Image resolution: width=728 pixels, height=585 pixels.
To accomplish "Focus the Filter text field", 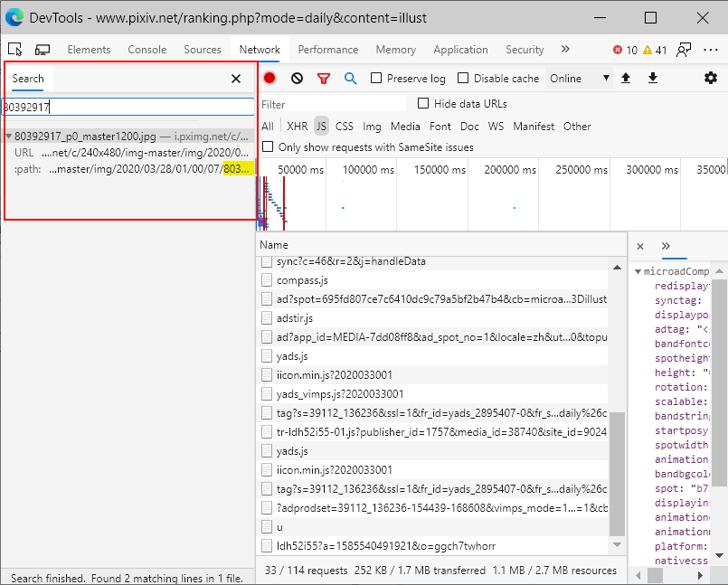I will point(333,104).
